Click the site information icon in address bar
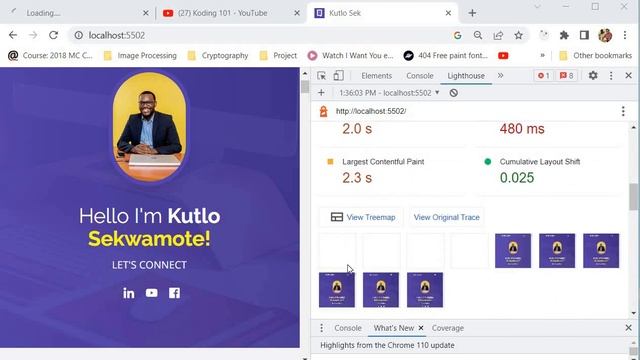The height and width of the screenshot is (360, 640). (x=78, y=36)
